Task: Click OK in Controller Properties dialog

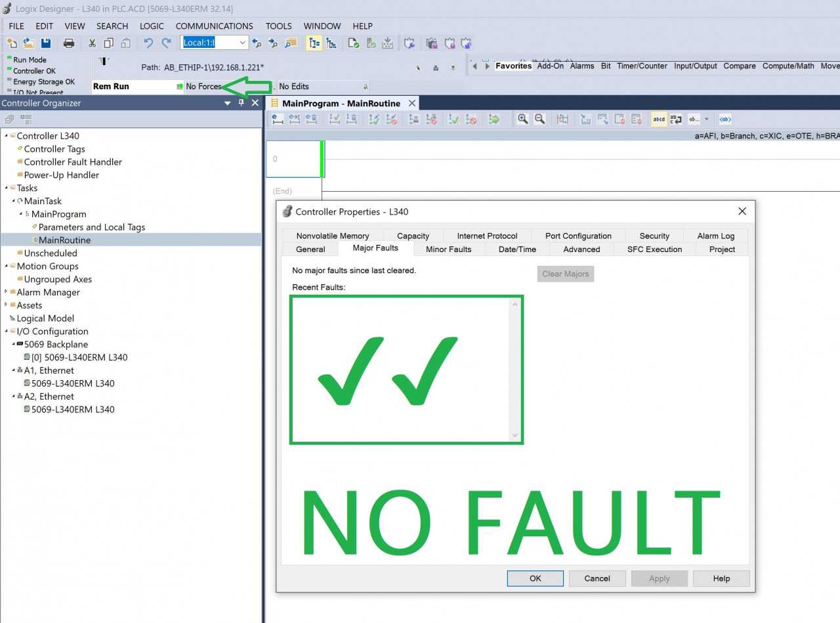Action: 535,578
